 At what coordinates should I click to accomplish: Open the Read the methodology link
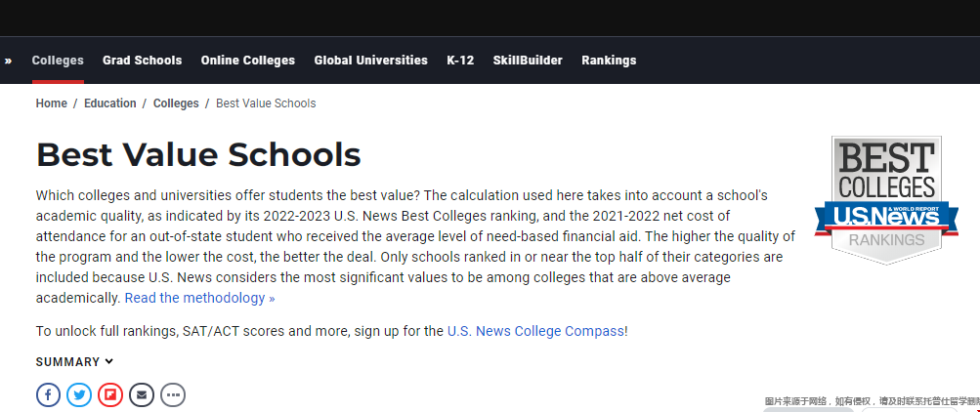199,298
